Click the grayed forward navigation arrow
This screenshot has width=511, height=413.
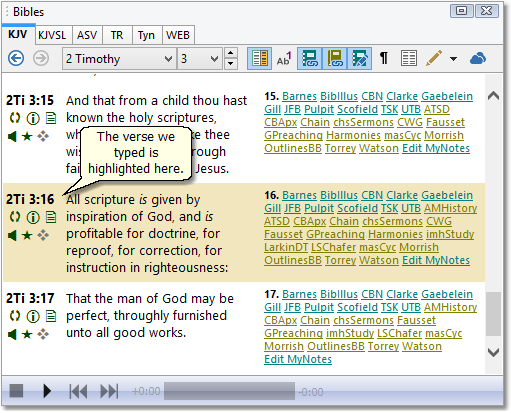tap(41, 59)
